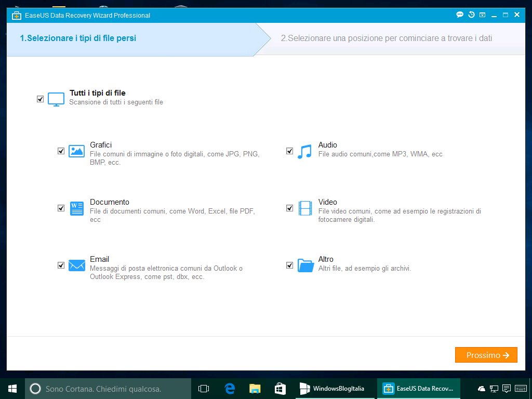Open the Windows Start menu
The height and width of the screenshot is (399, 532).
tap(12, 389)
